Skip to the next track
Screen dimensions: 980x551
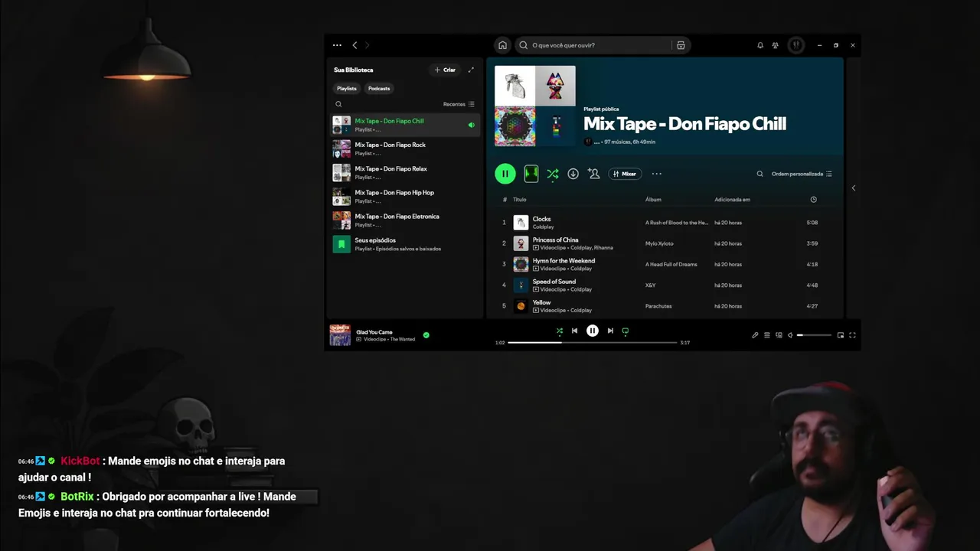610,331
